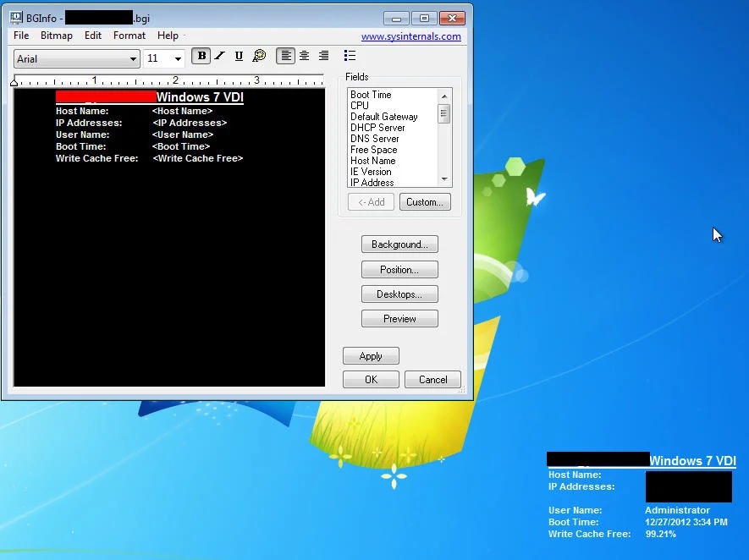Viewport: 749px width, 560px height.
Task: Click the Preview button
Action: pos(399,319)
